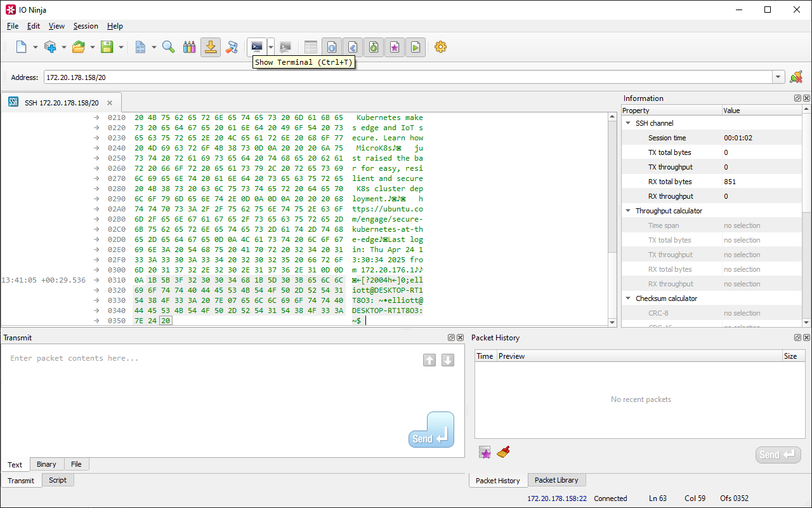Open the File menu

pos(13,26)
